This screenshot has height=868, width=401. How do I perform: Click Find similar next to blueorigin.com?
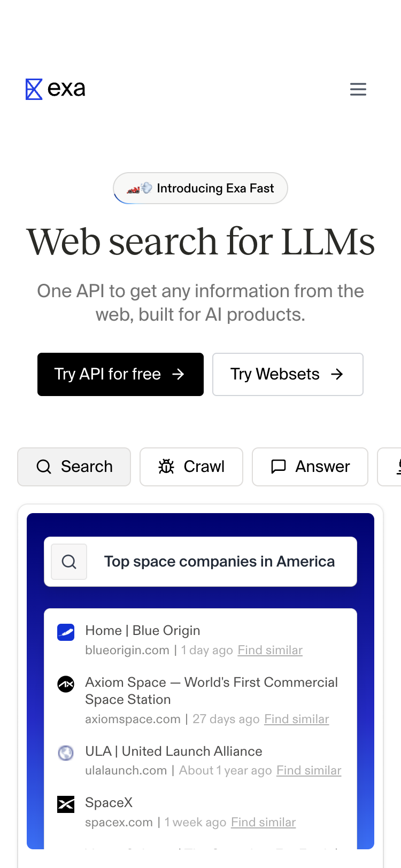(x=270, y=650)
